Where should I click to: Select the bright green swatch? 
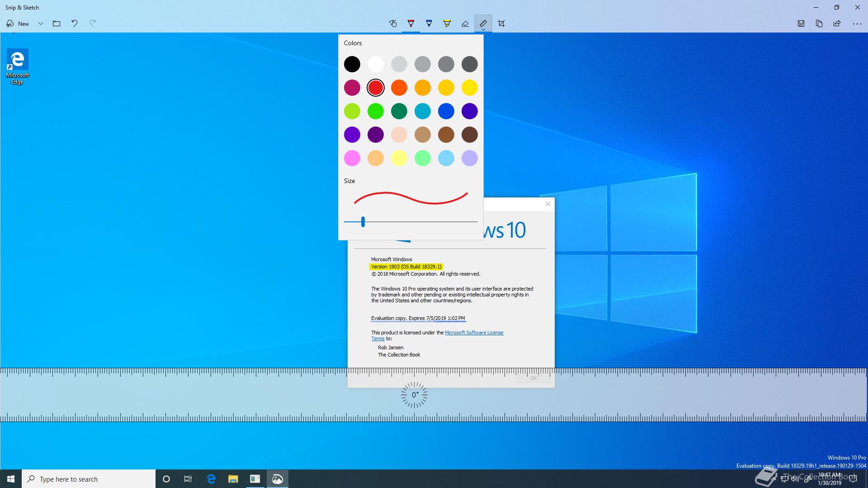tap(376, 111)
